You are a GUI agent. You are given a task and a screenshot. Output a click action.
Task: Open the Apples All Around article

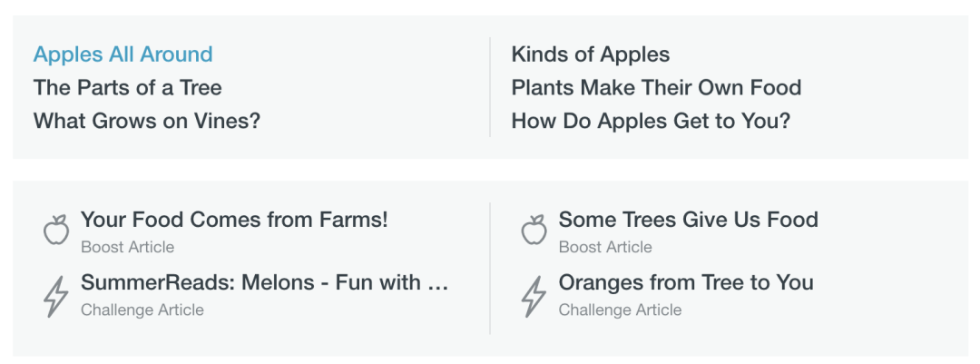point(122,54)
